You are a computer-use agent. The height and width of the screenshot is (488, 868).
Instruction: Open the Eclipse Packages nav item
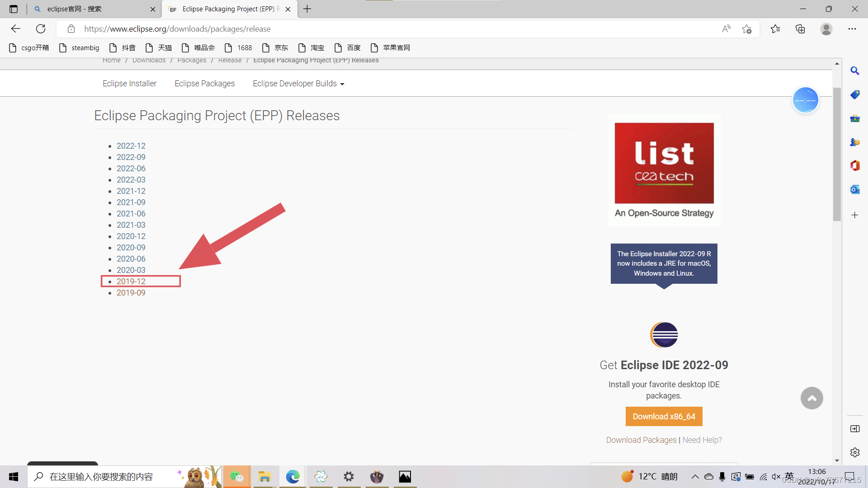point(205,84)
